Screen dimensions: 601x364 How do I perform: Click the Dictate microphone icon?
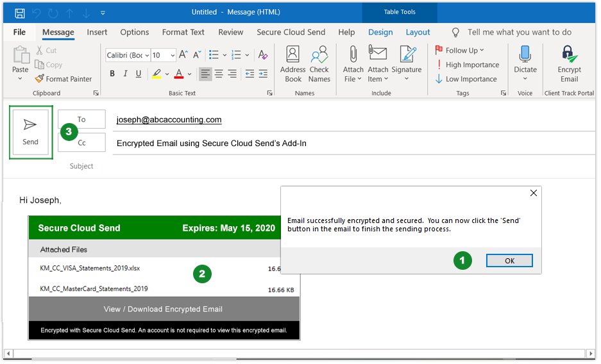tap(525, 54)
